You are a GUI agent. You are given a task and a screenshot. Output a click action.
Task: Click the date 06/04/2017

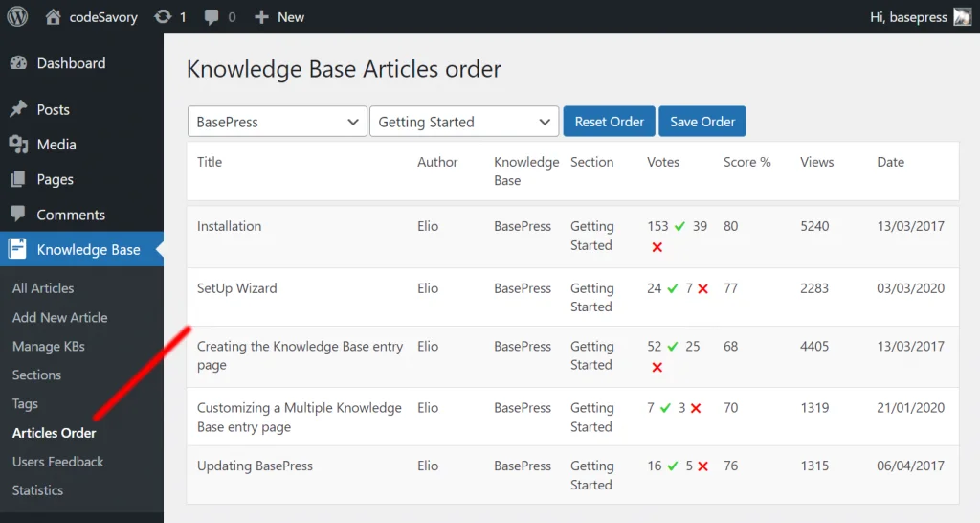coord(911,466)
